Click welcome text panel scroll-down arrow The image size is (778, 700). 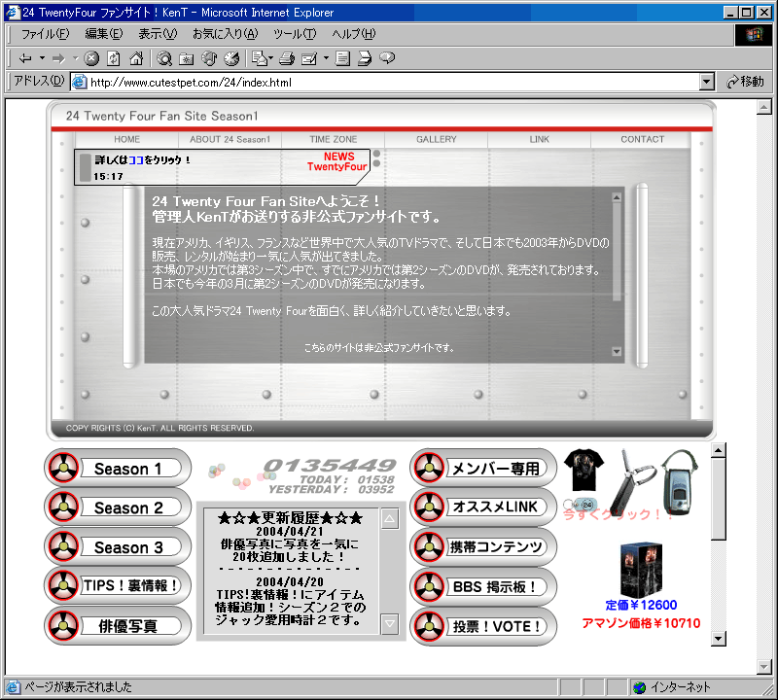pyautogui.click(x=617, y=351)
